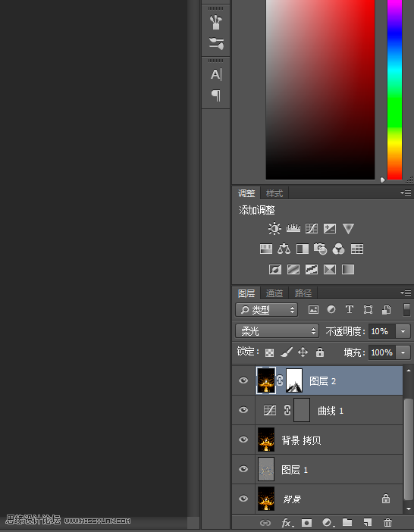Screen dimensions: 414x532
Task: Toggle shape layer filter
Action: click(x=368, y=309)
